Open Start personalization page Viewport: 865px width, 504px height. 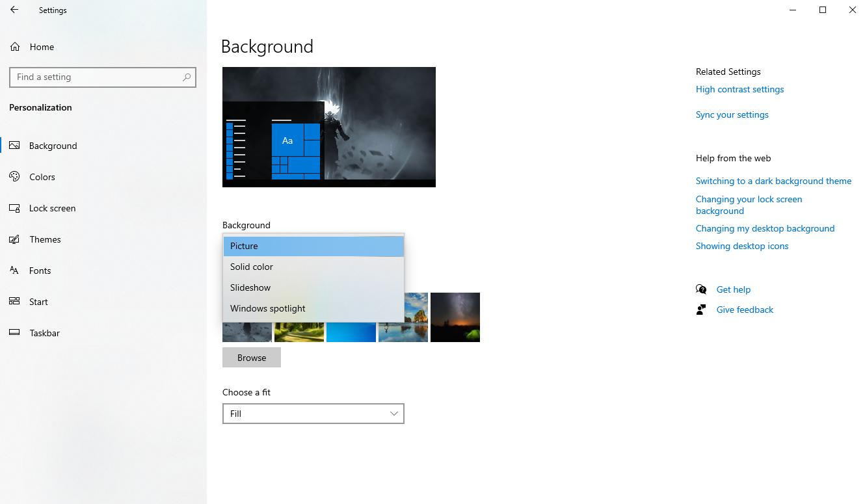pyautogui.click(x=103, y=302)
